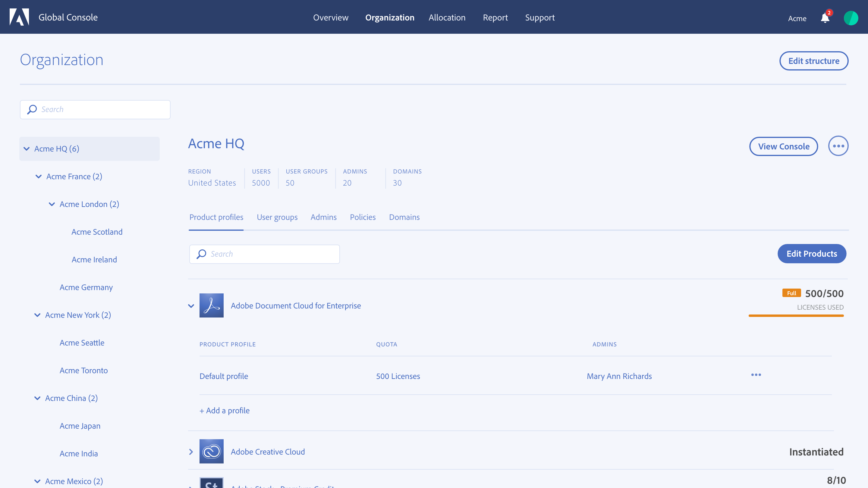Collapse the Acme HQ tree node
Screen dimensions: 868x488
tap(27, 149)
